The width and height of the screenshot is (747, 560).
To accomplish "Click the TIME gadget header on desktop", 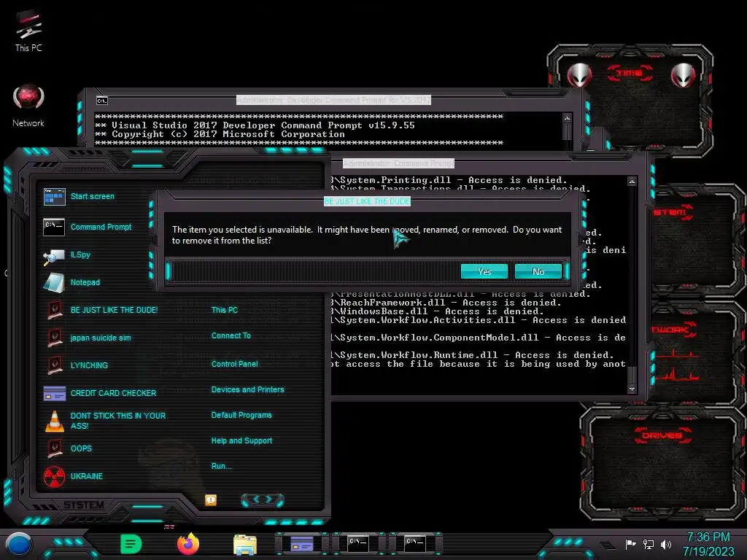I will [x=630, y=73].
